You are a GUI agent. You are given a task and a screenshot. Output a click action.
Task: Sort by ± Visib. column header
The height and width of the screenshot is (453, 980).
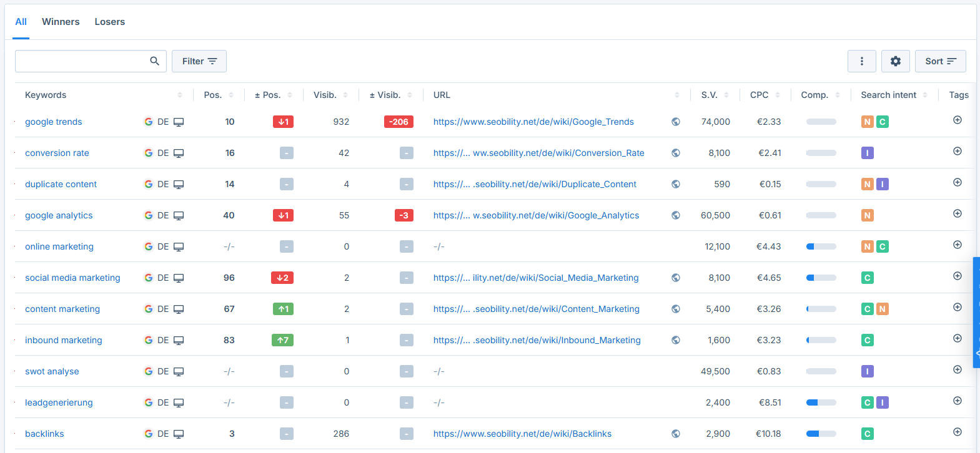[410, 95]
